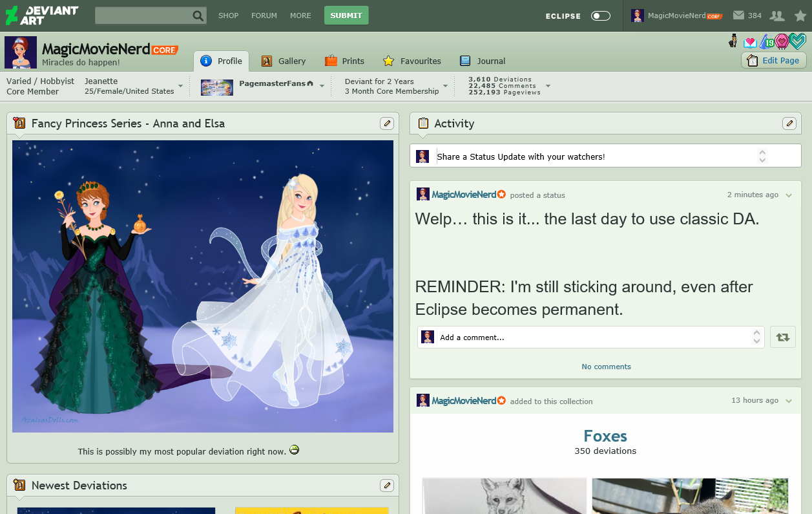
Task: Click the search magnifier icon
Action: tap(198, 16)
